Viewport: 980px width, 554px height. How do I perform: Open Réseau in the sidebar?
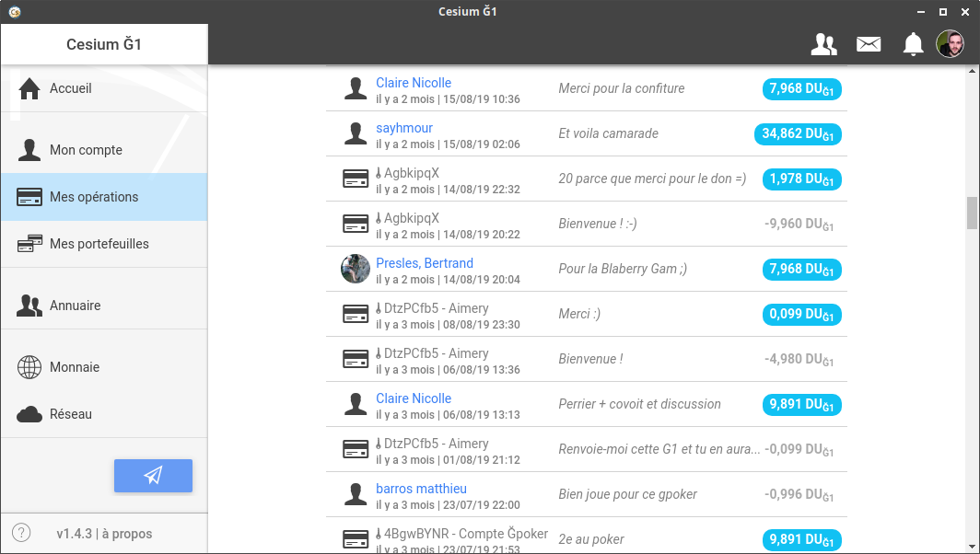click(x=104, y=414)
